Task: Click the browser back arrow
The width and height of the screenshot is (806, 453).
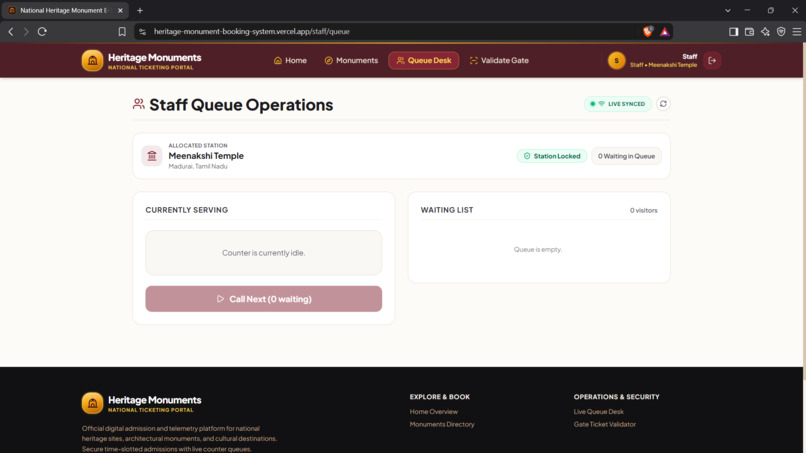Action: point(11,31)
